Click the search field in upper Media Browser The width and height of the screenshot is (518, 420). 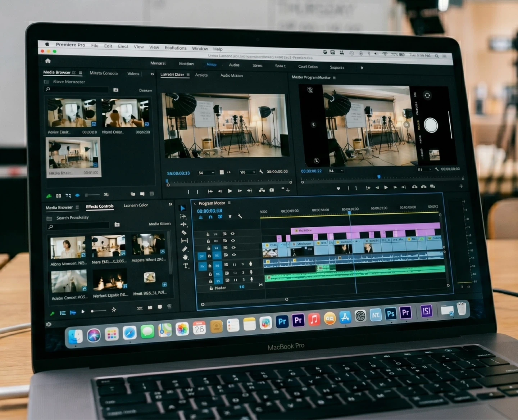(76, 89)
